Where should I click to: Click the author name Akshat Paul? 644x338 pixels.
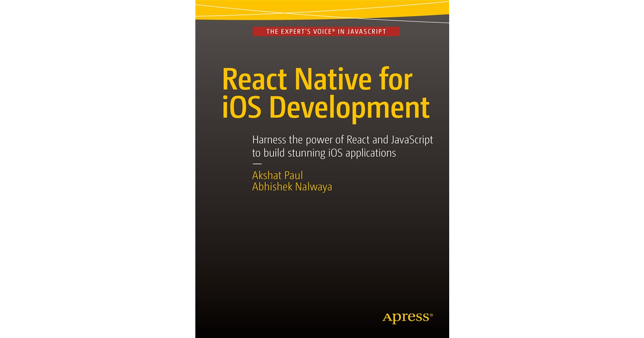[x=277, y=175]
